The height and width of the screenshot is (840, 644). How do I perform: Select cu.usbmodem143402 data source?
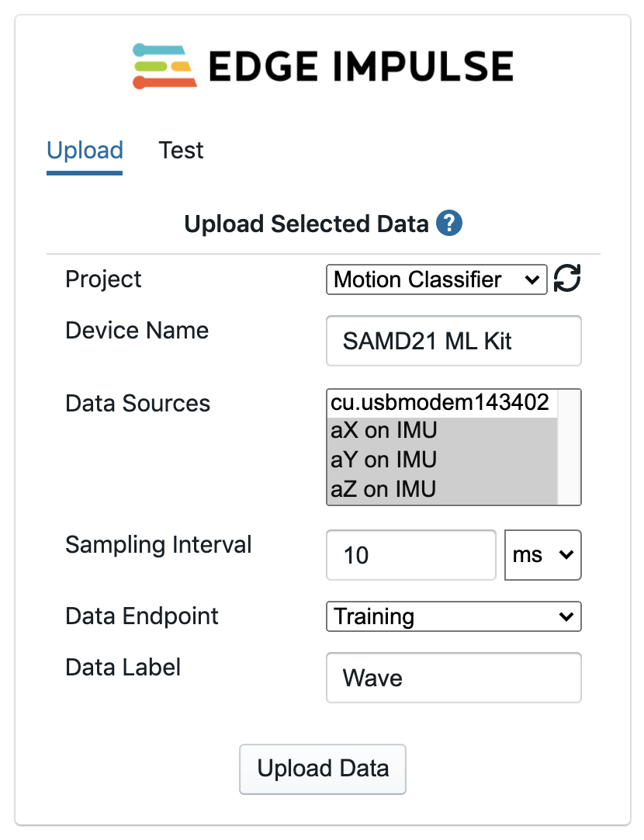pyautogui.click(x=441, y=402)
